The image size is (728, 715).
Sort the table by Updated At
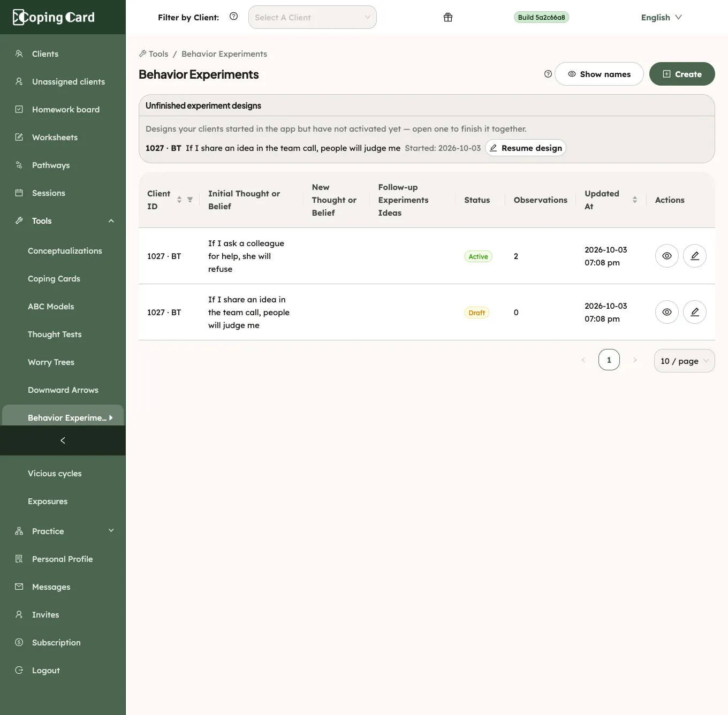coord(635,200)
